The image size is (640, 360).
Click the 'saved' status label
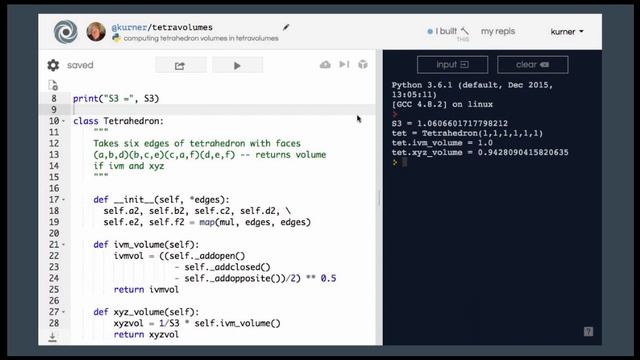[80, 65]
